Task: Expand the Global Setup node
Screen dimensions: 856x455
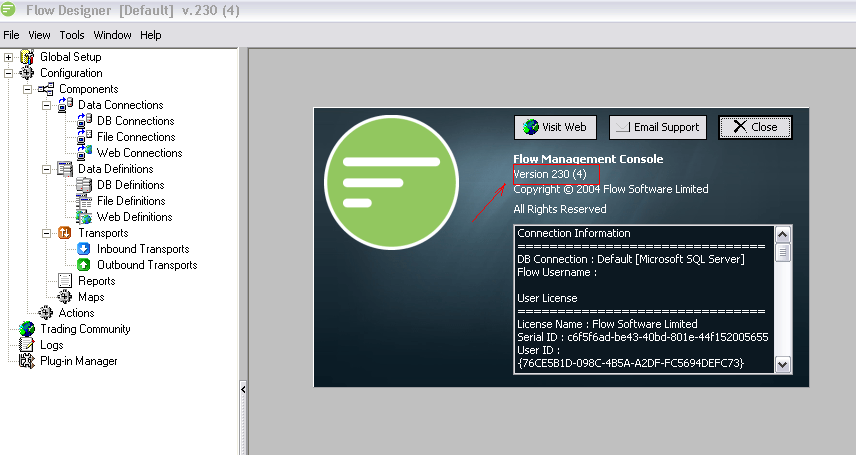Action: click(8, 57)
